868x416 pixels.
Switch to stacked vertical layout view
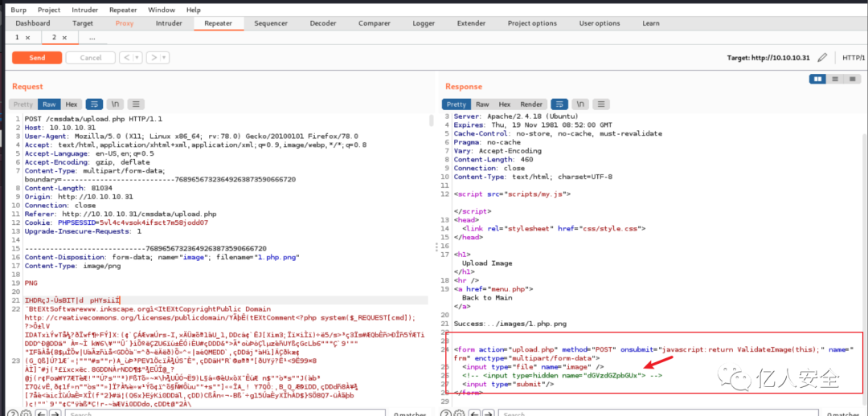coord(835,80)
